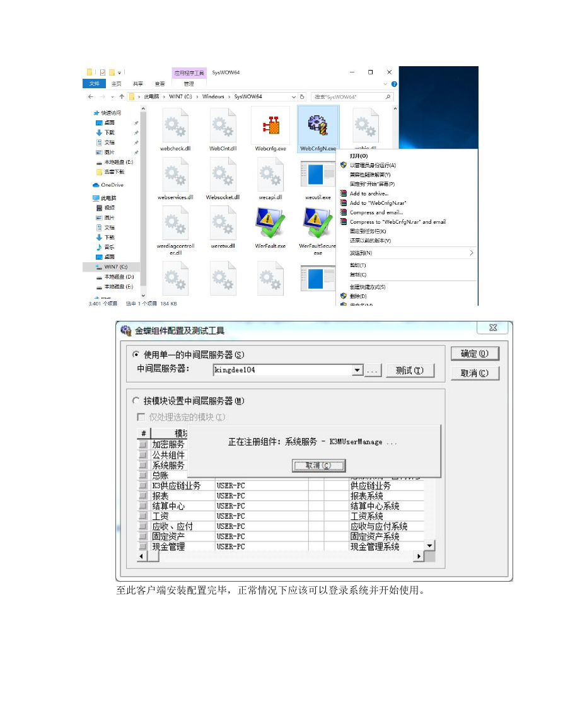This screenshot has height=728, width=563.
Task: Open recent locations dropdown beside forward arrow
Action: coord(112,96)
